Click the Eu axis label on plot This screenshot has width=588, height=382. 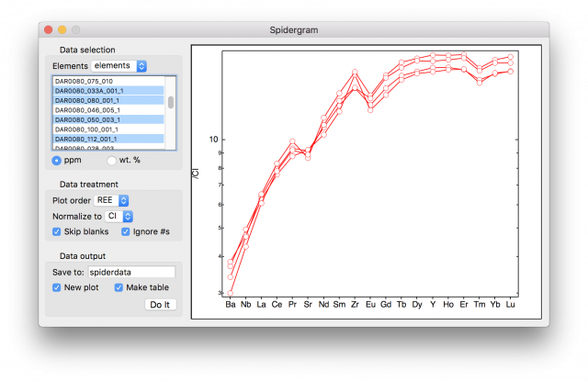[x=370, y=304]
